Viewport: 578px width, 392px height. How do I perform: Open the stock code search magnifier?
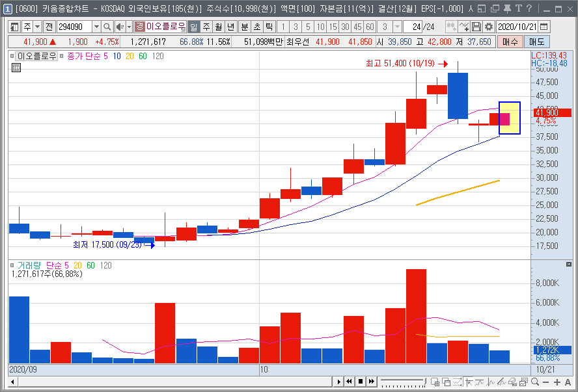click(107, 27)
